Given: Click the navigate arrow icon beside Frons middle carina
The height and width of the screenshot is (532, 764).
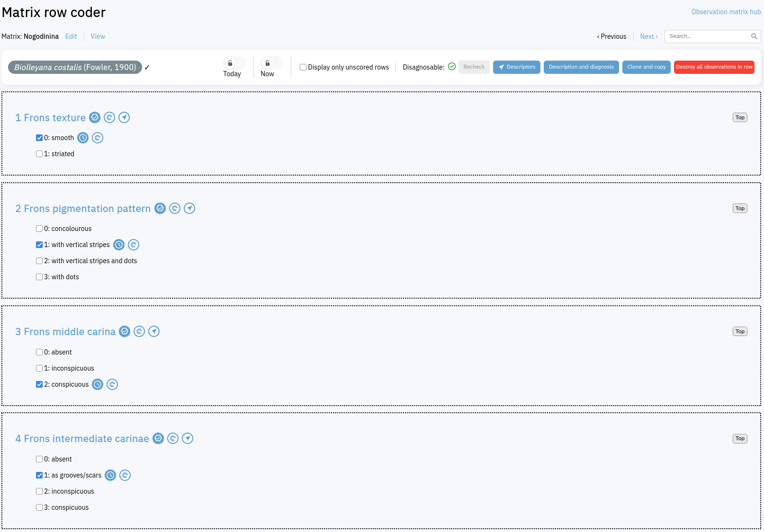Looking at the screenshot, I should click(x=154, y=331).
